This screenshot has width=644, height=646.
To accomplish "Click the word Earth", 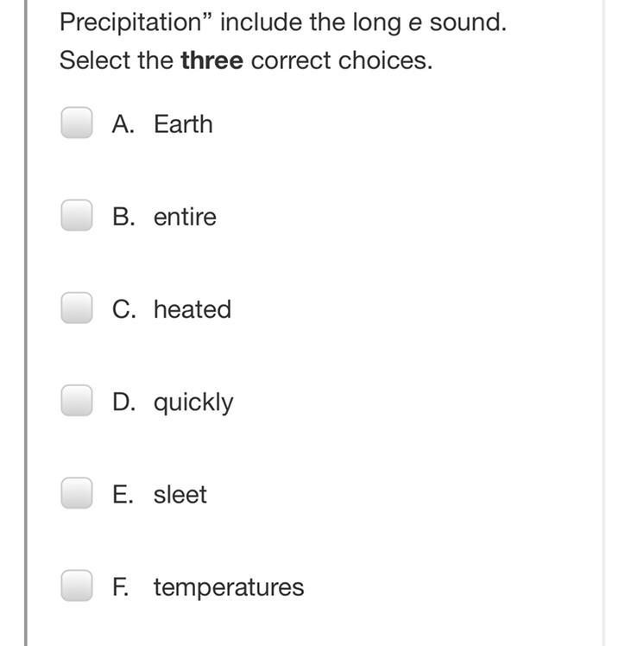I will click(x=183, y=123).
